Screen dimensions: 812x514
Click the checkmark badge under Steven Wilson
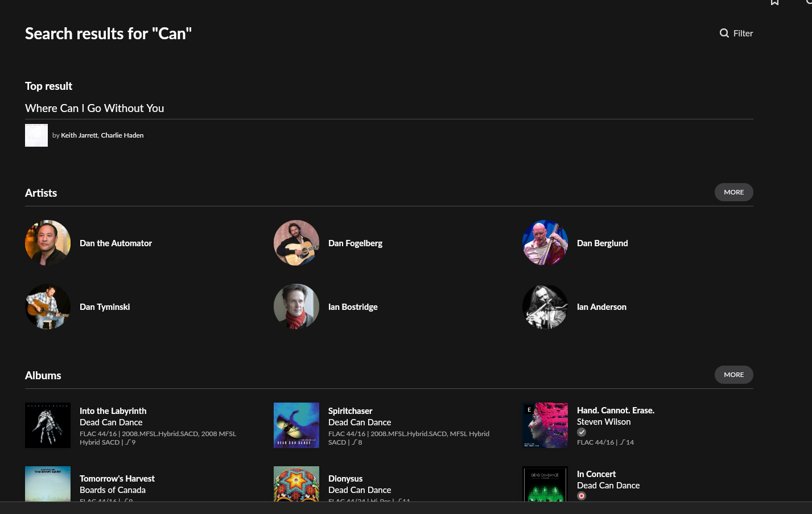tap(582, 432)
